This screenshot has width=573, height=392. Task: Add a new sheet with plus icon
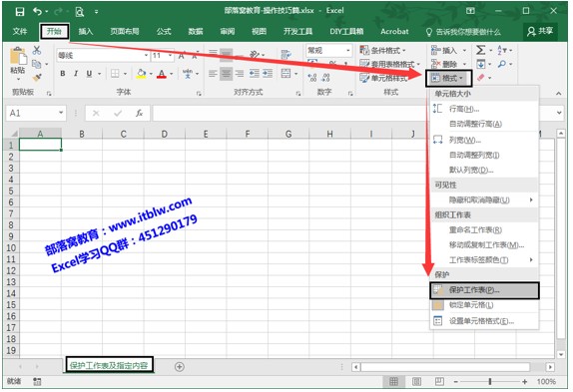point(179,366)
